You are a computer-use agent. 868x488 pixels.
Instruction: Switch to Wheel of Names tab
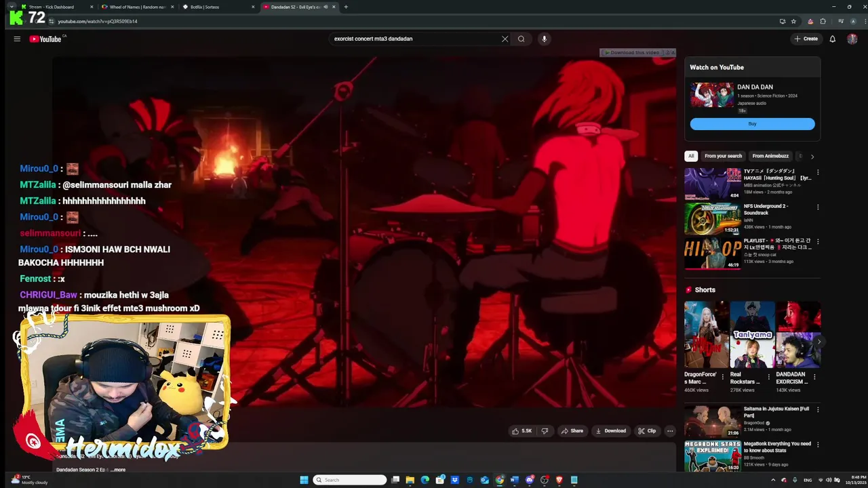(138, 7)
